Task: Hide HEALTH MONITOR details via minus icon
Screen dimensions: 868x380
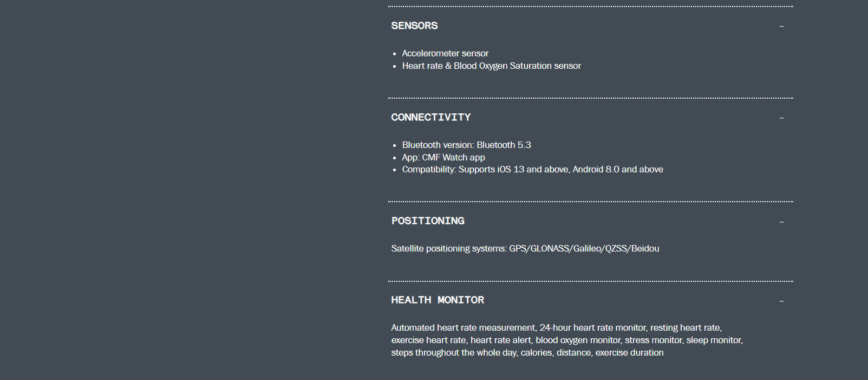Action: click(x=781, y=301)
